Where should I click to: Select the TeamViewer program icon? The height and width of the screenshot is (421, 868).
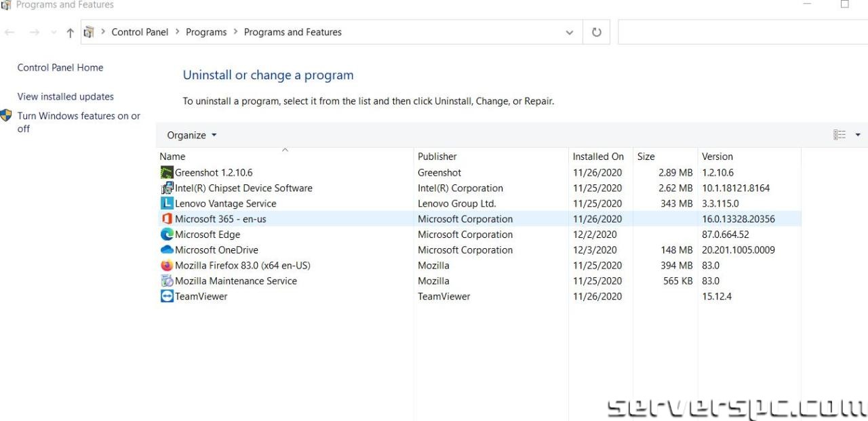coord(167,296)
